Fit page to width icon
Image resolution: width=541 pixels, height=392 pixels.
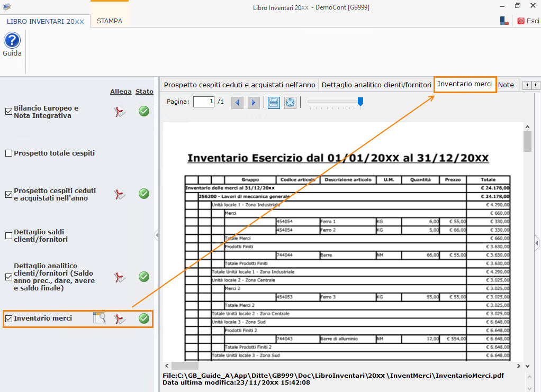coord(273,102)
